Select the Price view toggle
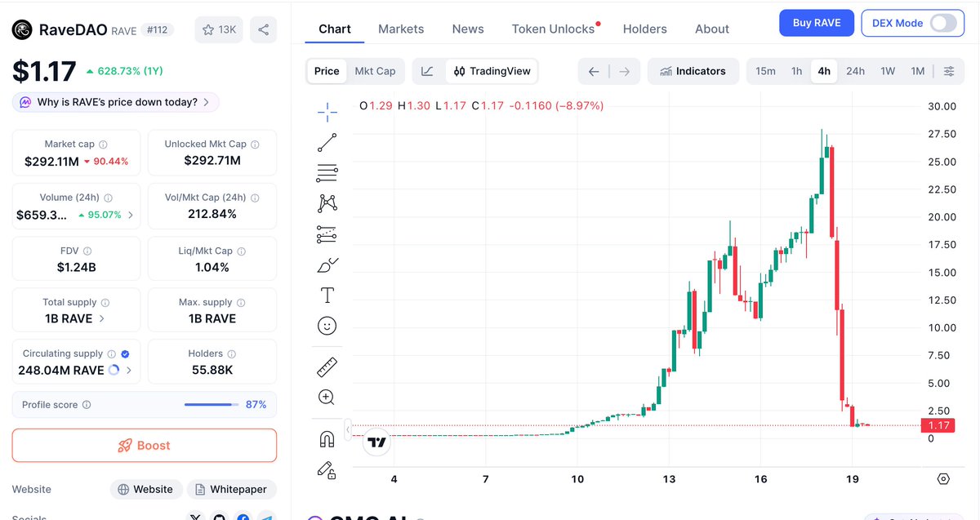The image size is (980, 520). [x=327, y=71]
